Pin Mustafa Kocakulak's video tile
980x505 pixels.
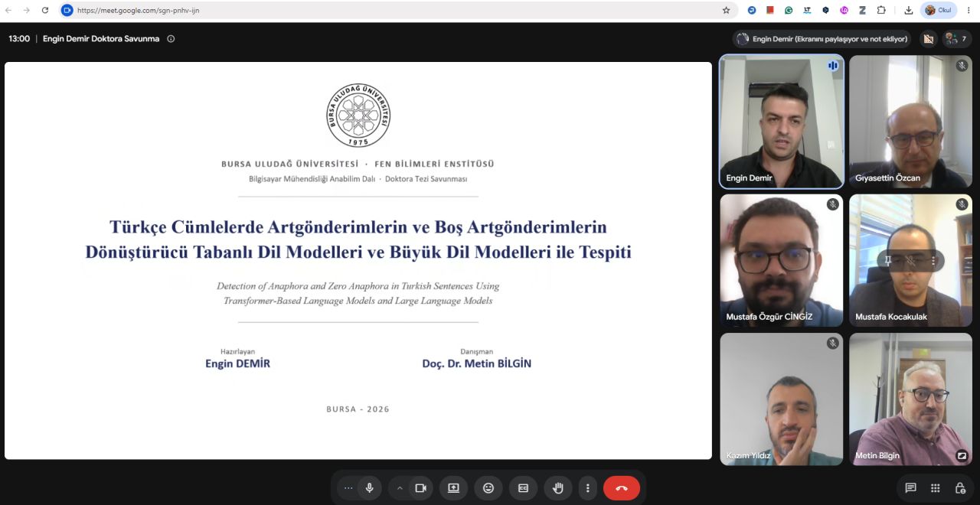pyautogui.click(x=888, y=261)
